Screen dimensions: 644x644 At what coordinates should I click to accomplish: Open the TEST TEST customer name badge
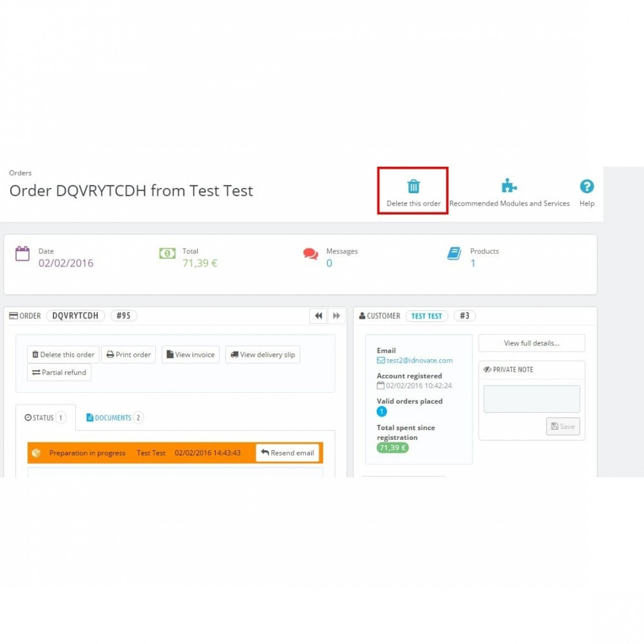[x=426, y=316]
